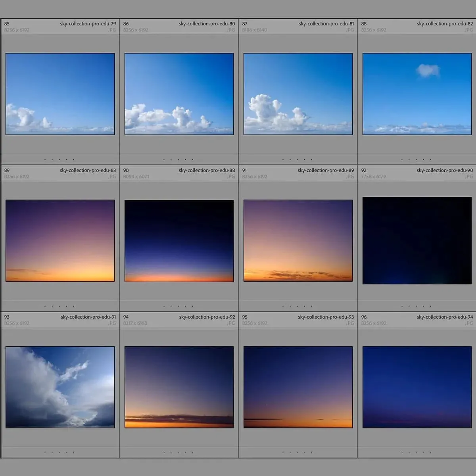Choose the storm cloud thumbnail edu-91
The image size is (476, 476).
(x=60, y=387)
